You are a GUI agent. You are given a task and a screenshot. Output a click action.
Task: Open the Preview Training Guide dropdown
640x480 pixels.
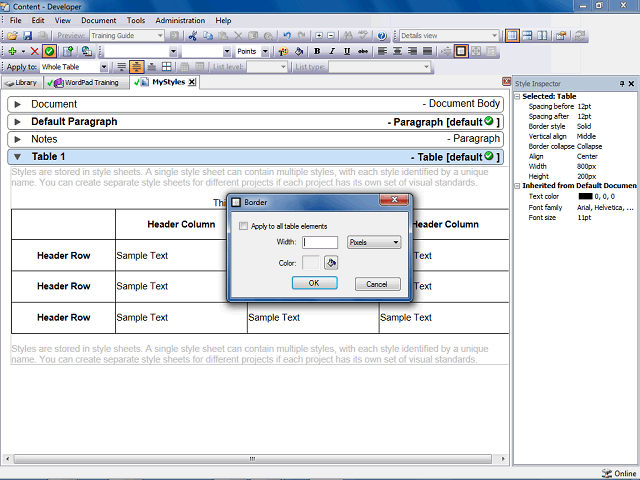pos(160,36)
